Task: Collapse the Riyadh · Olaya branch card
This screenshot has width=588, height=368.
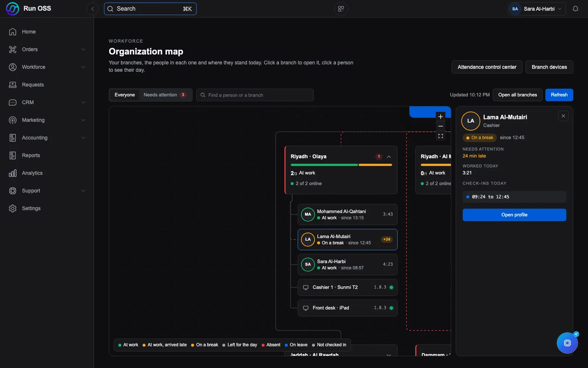Action: click(389, 157)
